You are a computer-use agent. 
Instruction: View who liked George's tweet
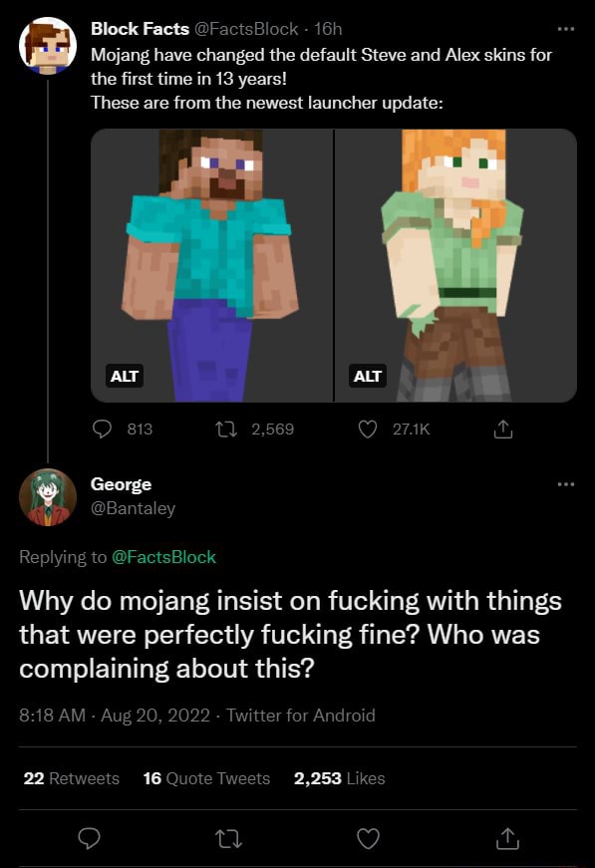click(x=329, y=779)
